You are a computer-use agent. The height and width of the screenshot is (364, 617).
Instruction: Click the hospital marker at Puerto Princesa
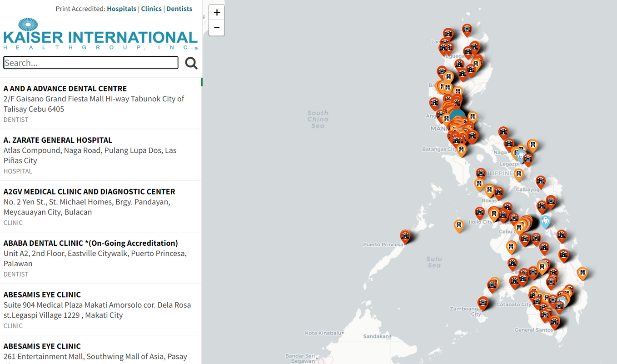(405, 236)
